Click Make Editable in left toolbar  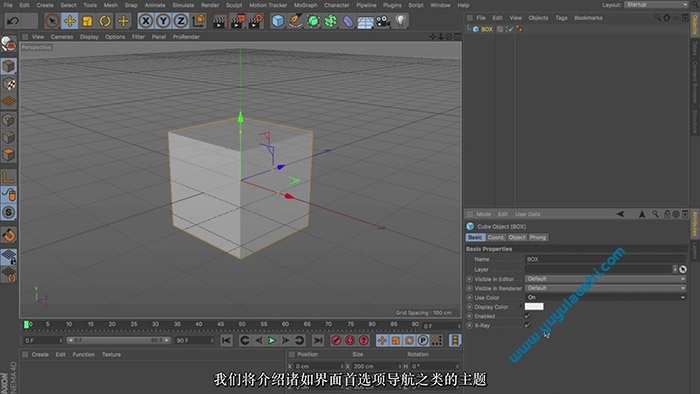[8, 43]
